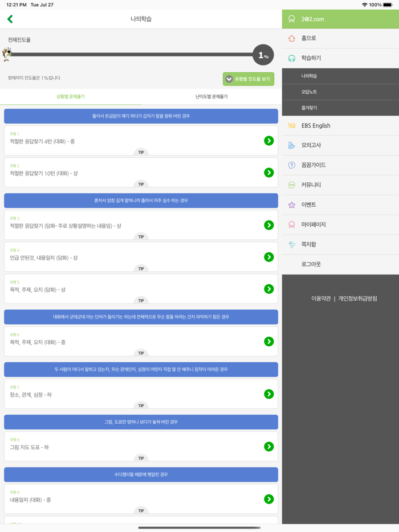399x532 pixels.
Task: Expand TIP under 유형 9
Action: click(141, 511)
